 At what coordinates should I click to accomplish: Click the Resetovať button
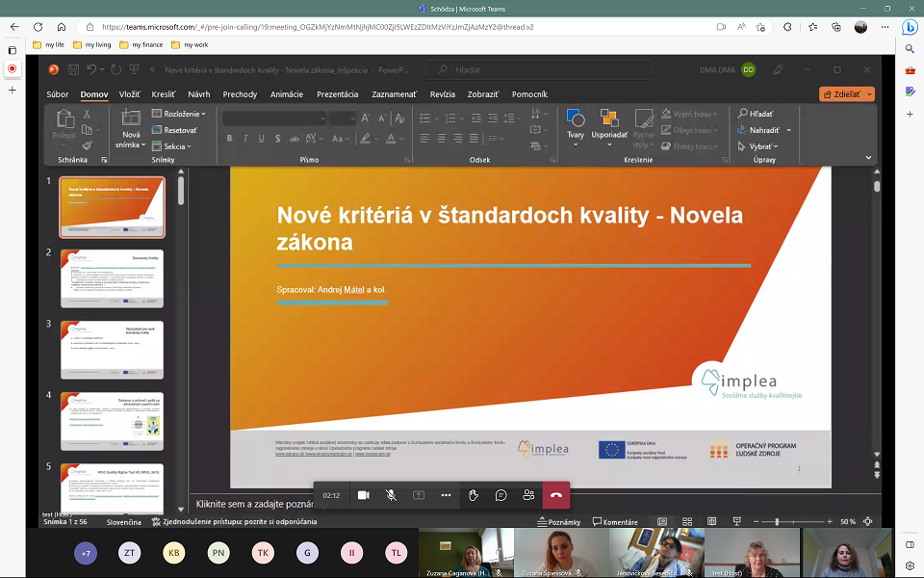(175, 130)
